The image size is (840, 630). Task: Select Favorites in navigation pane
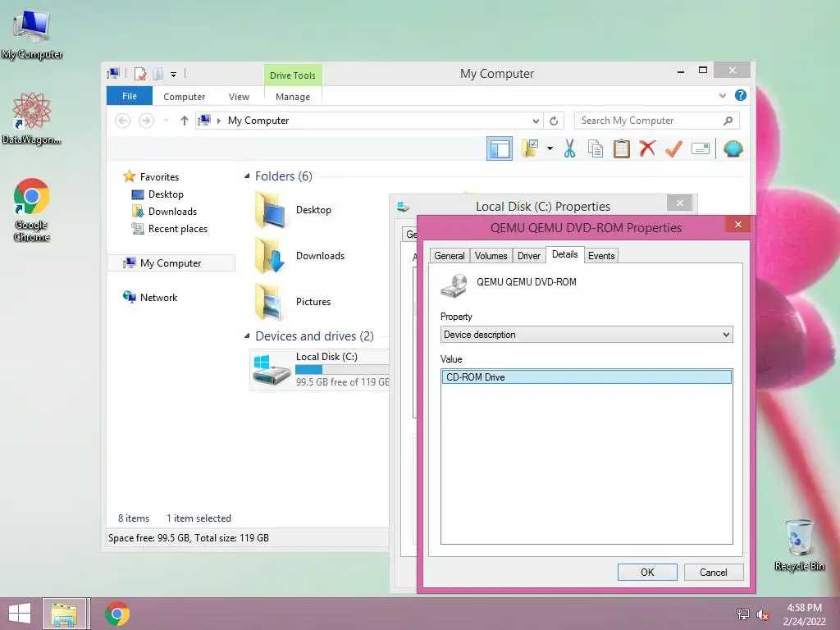[x=159, y=177]
